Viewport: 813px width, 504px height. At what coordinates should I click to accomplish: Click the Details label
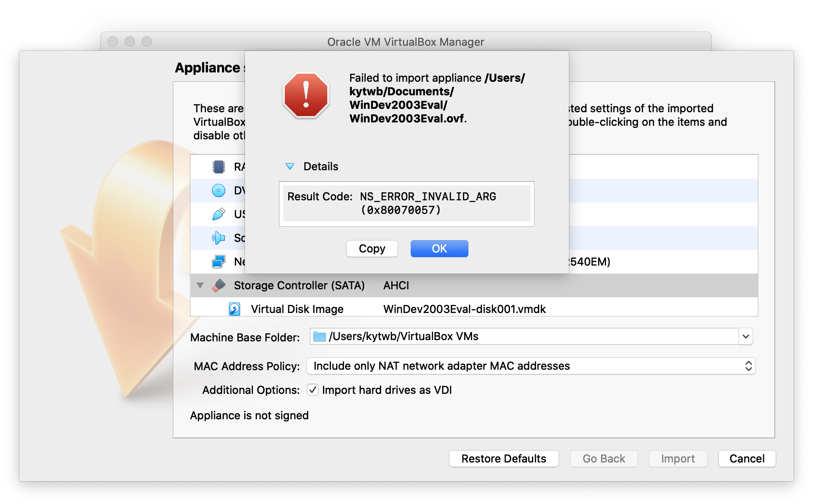pos(321,166)
